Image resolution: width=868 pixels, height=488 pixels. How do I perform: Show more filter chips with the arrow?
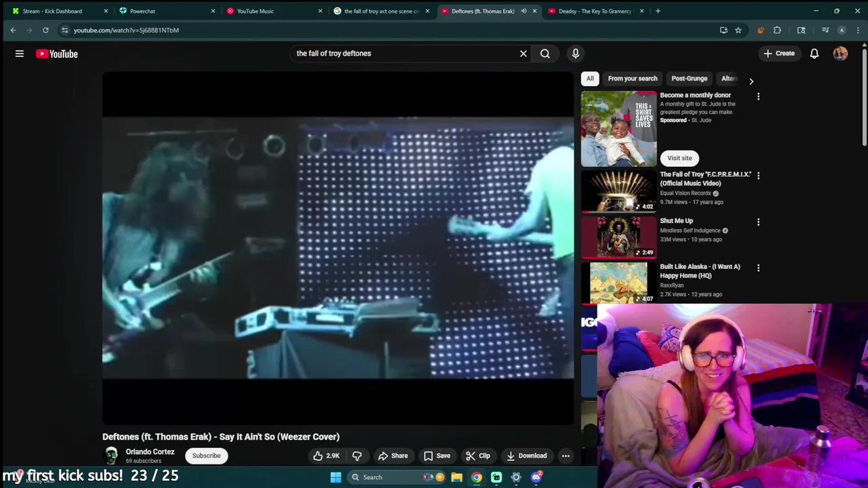751,81
